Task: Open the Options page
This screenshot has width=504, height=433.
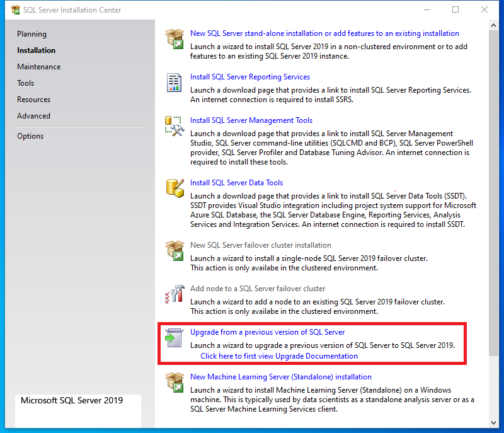Action: (30, 136)
